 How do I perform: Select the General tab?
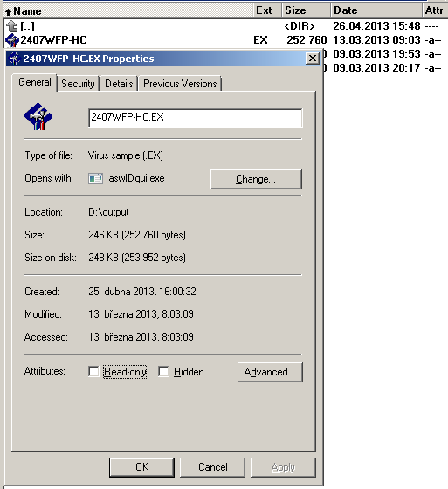point(35,82)
